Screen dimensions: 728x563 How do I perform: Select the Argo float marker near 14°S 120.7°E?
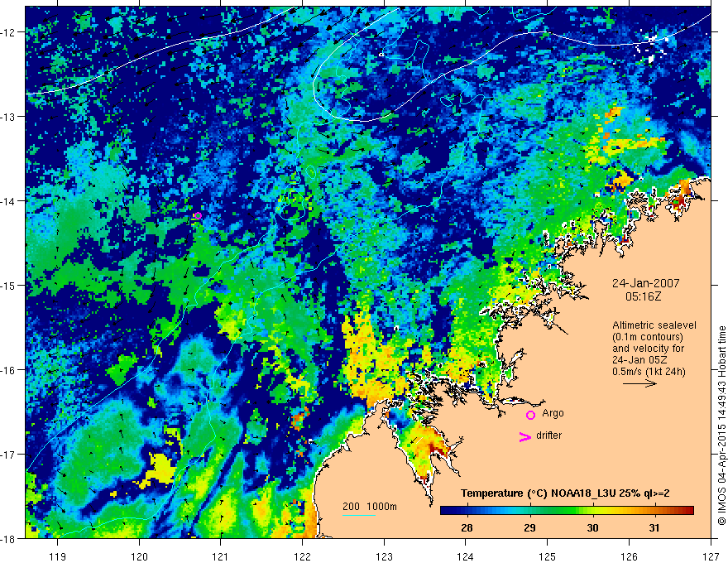click(199, 215)
